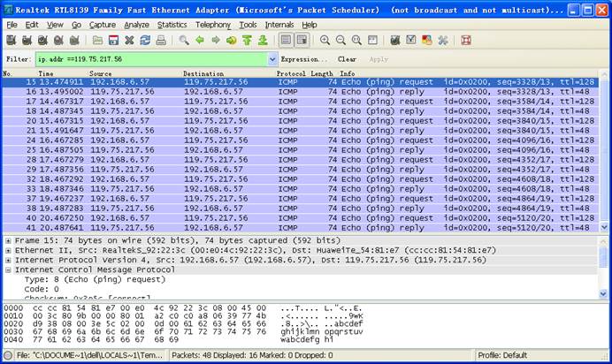This screenshot has width=612, height=364.
Task: Select packet 33 at time 18.487346
Action: point(300,188)
